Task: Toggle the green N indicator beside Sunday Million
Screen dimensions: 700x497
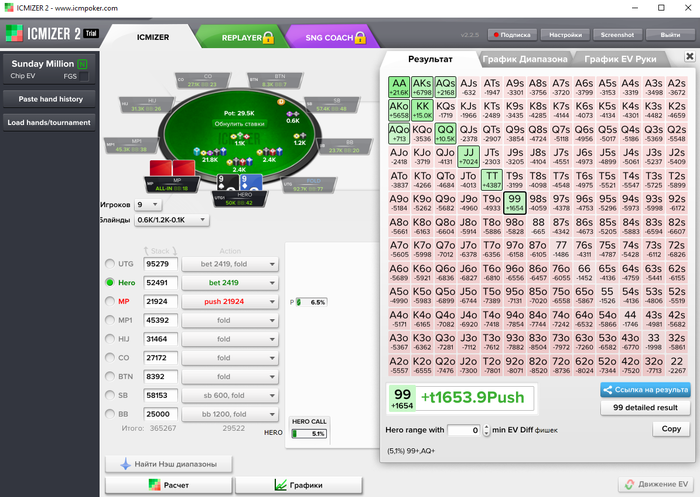Action: [x=82, y=64]
